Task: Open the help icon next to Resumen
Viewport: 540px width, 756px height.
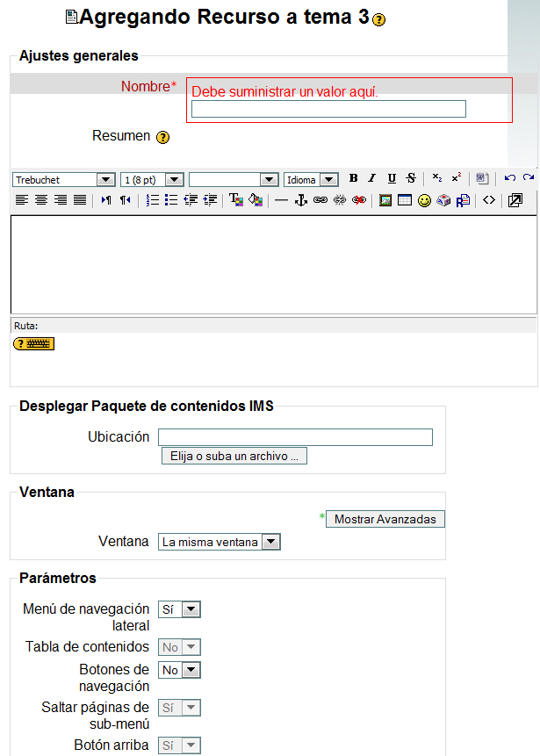Action: point(162,138)
